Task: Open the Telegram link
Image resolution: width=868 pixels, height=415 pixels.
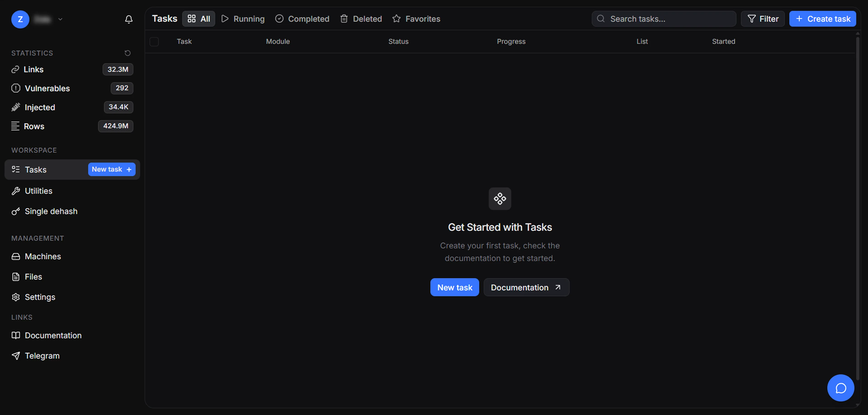Action: tap(42, 355)
